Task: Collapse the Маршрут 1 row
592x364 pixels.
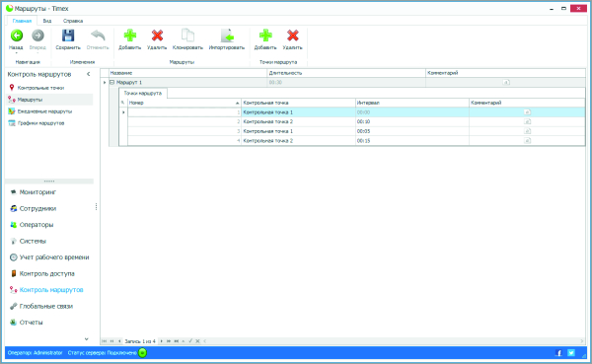Action: coord(111,82)
